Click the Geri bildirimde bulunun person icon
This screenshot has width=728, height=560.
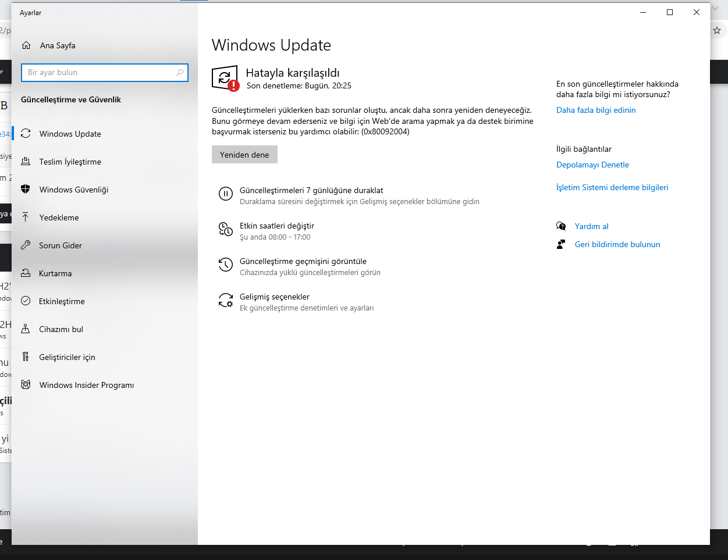(x=561, y=244)
